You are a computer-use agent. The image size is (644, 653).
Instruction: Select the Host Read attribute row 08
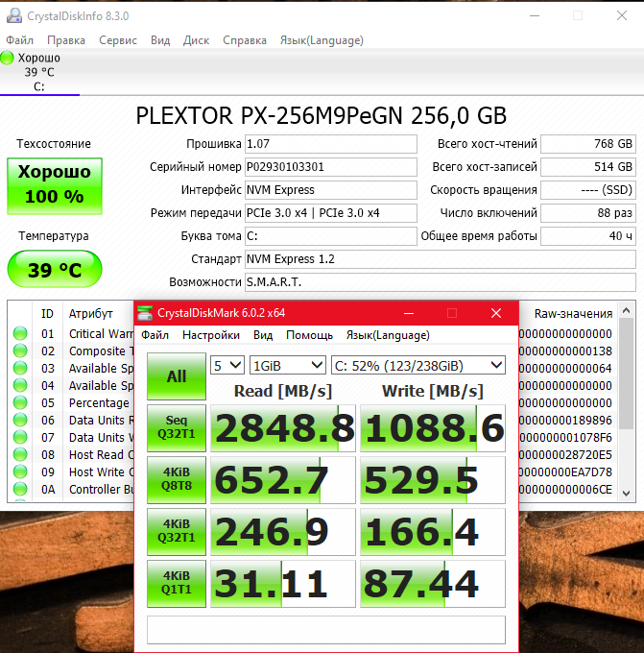click(x=73, y=454)
